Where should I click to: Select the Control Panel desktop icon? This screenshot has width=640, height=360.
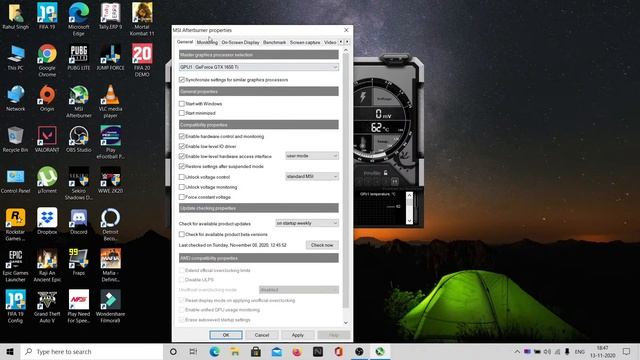click(16, 180)
